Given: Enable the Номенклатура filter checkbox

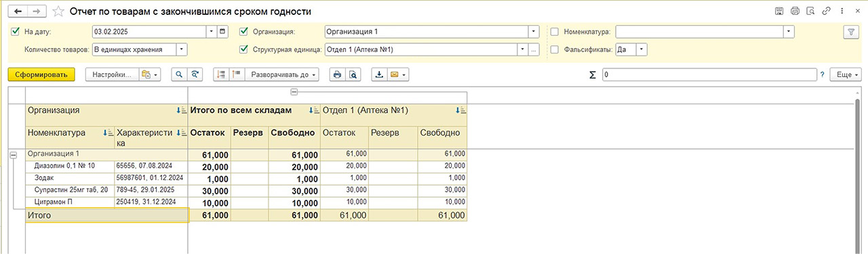Looking at the screenshot, I should pyautogui.click(x=555, y=32).
